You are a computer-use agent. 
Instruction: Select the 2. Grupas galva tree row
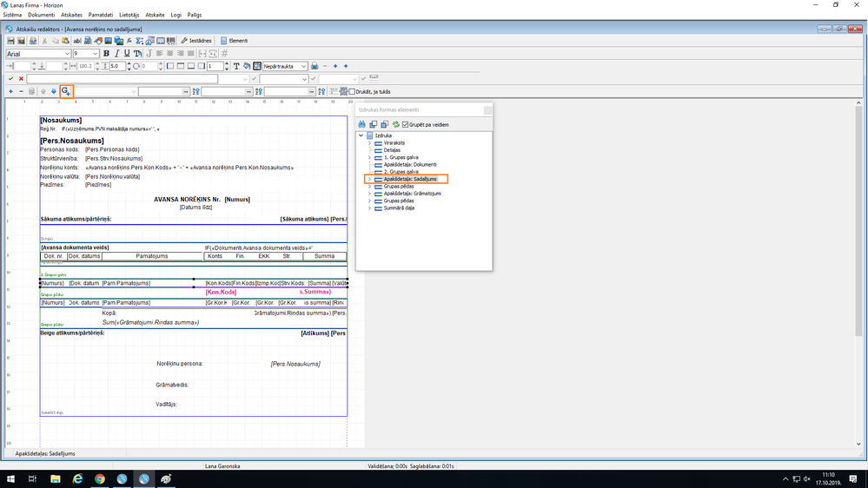pyautogui.click(x=401, y=172)
